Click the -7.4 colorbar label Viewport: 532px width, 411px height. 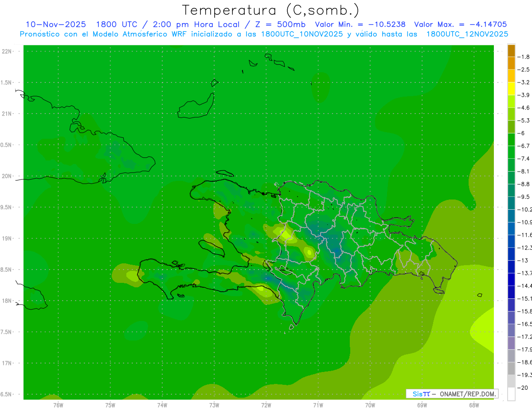pos(523,159)
